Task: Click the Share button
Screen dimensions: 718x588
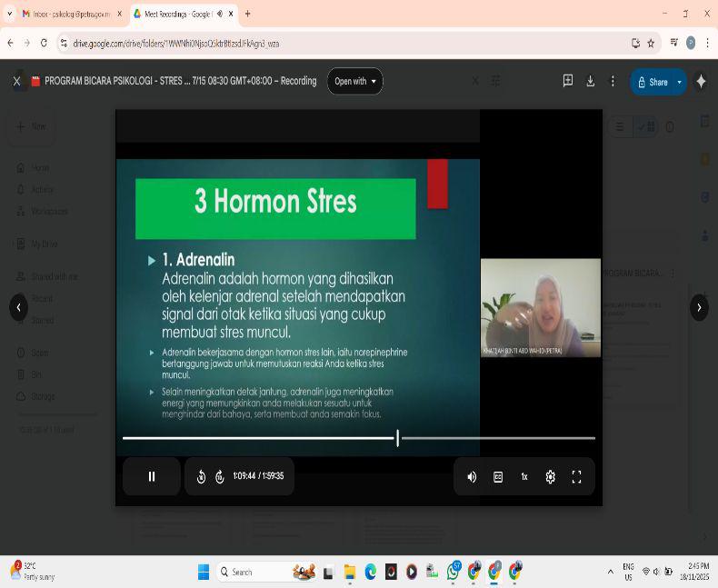Action: 653,82
